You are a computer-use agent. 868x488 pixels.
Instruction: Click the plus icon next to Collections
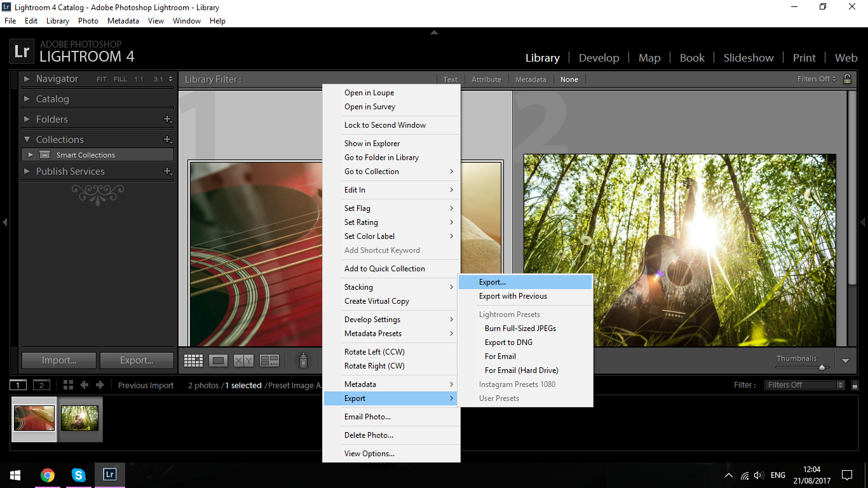click(168, 139)
